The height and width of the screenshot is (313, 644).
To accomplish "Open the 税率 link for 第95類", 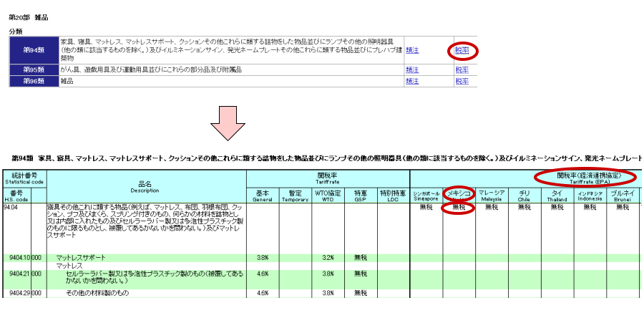I will [x=462, y=69].
